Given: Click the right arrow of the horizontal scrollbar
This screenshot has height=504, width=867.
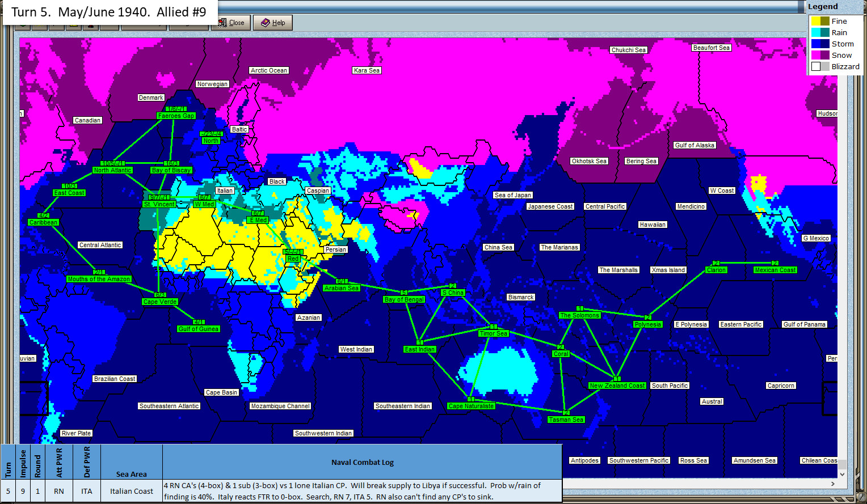Looking at the screenshot, I should coord(833,484).
